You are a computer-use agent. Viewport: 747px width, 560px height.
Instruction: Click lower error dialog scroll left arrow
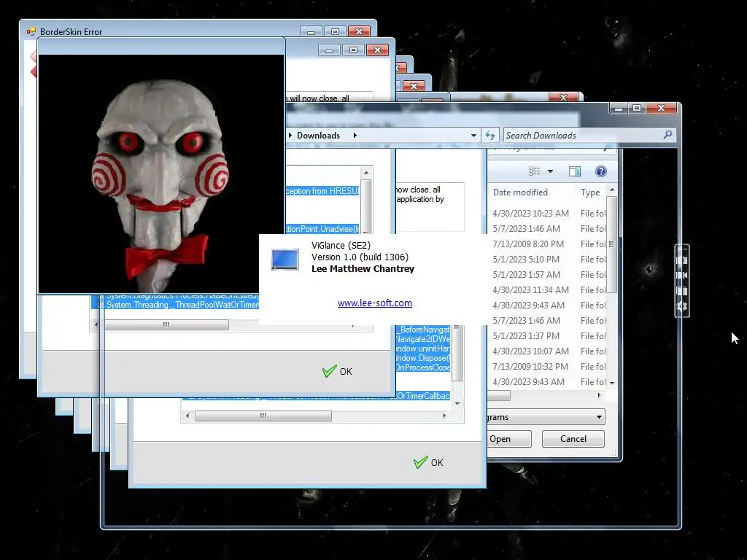[x=187, y=416]
